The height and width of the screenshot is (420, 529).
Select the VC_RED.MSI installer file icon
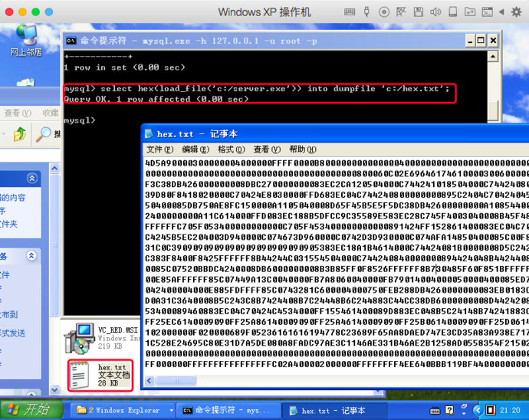point(79,338)
